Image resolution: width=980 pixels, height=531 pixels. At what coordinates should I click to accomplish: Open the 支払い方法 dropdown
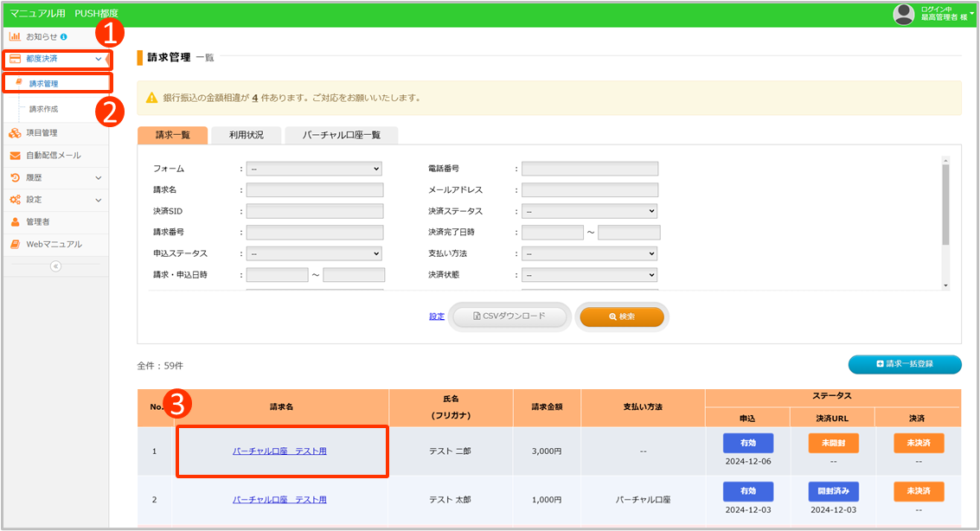coord(589,254)
